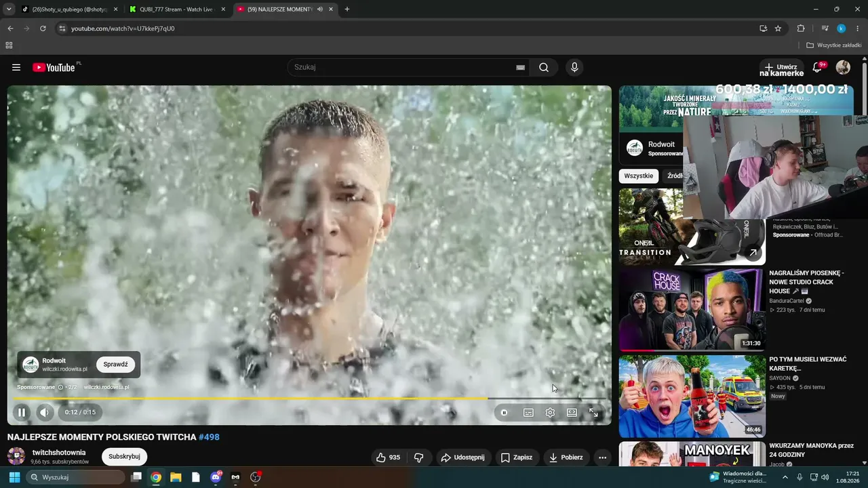This screenshot has width=868, height=488.
Task: Open the Chrome three-dot menu
Action: click(858, 28)
